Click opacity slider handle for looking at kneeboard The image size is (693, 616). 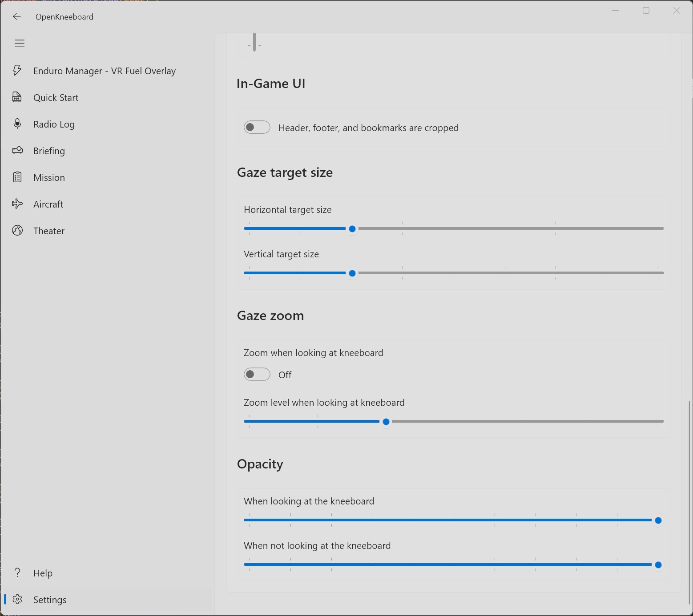[658, 520]
